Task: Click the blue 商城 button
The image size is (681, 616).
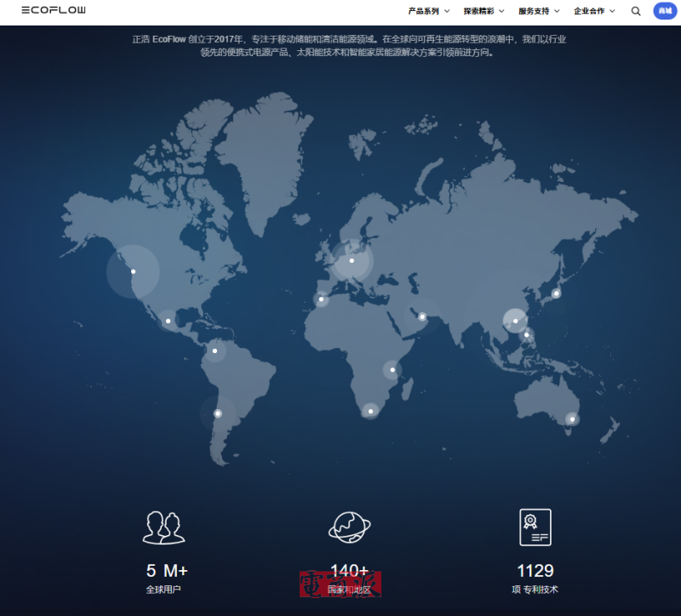Action: [664, 11]
